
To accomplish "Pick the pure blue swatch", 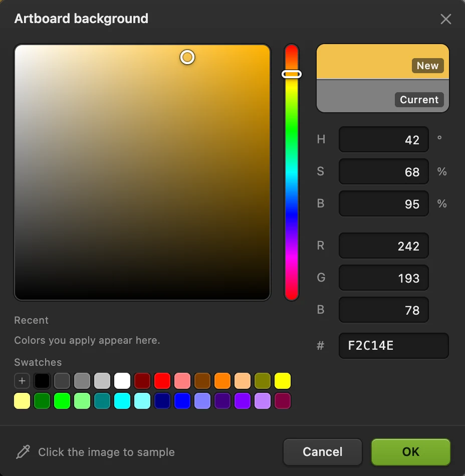I will tap(182, 401).
